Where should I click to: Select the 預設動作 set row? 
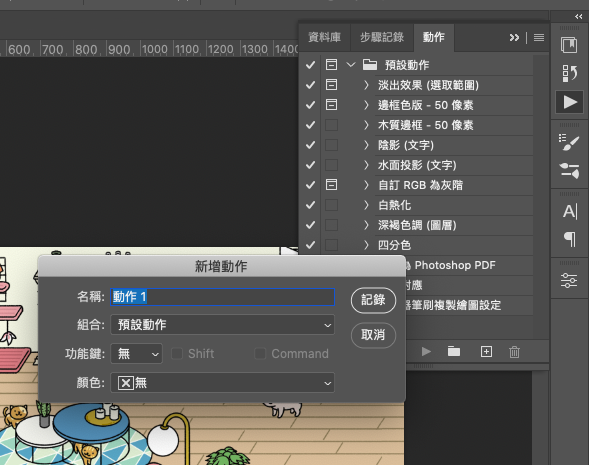click(427, 65)
